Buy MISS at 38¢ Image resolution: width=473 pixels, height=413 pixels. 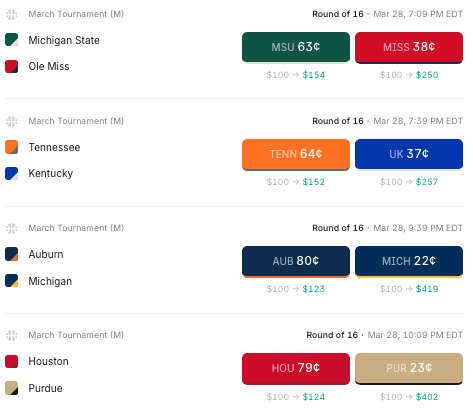click(409, 47)
